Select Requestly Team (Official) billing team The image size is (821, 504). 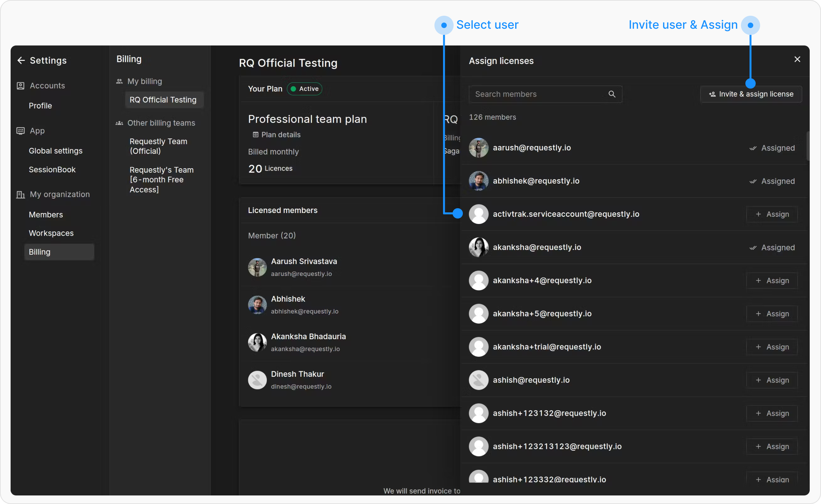tap(158, 146)
